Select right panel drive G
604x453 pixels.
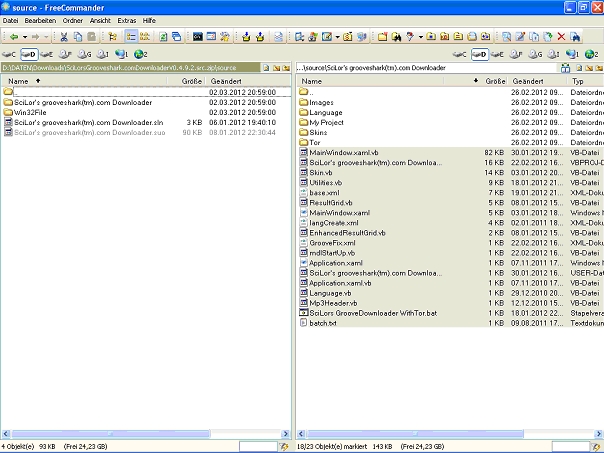click(x=535, y=54)
